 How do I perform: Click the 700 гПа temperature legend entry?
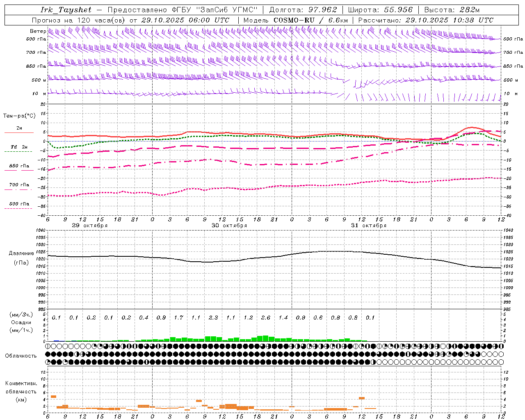pos(19,185)
